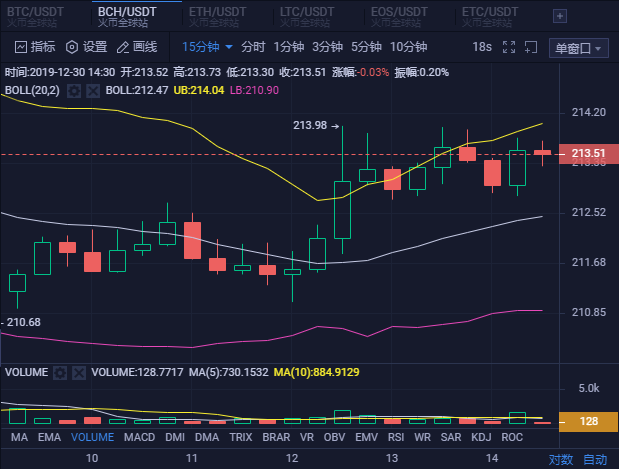
Task: Enable the DMI indicator
Action: point(175,437)
